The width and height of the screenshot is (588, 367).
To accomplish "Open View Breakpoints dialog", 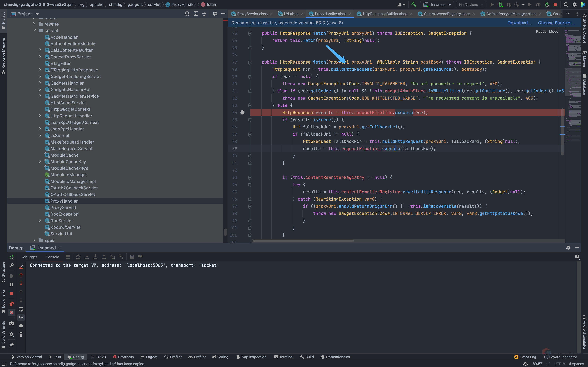I will pos(11,304).
